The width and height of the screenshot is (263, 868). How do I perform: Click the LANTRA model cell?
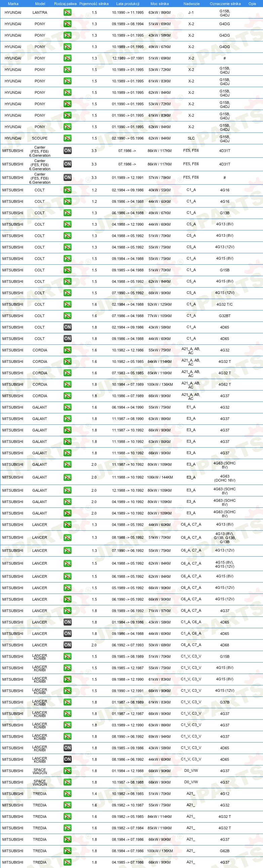[40, 12]
